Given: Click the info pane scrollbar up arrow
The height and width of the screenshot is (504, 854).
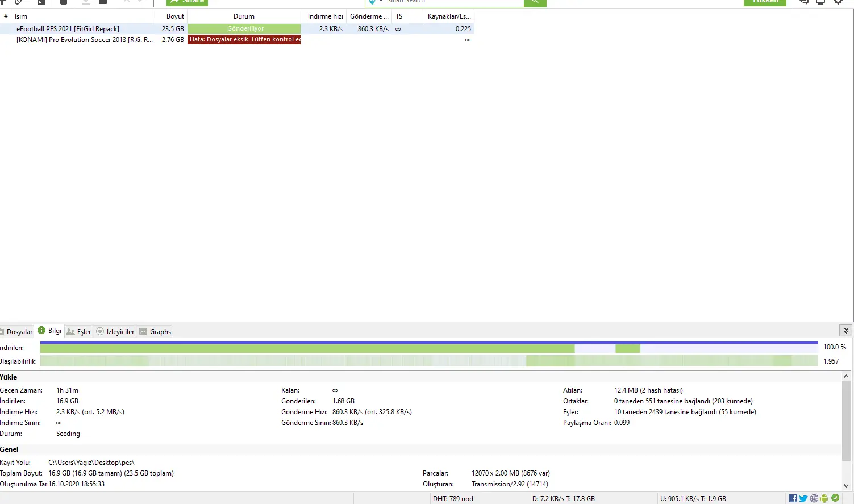Looking at the screenshot, I should 847,376.
